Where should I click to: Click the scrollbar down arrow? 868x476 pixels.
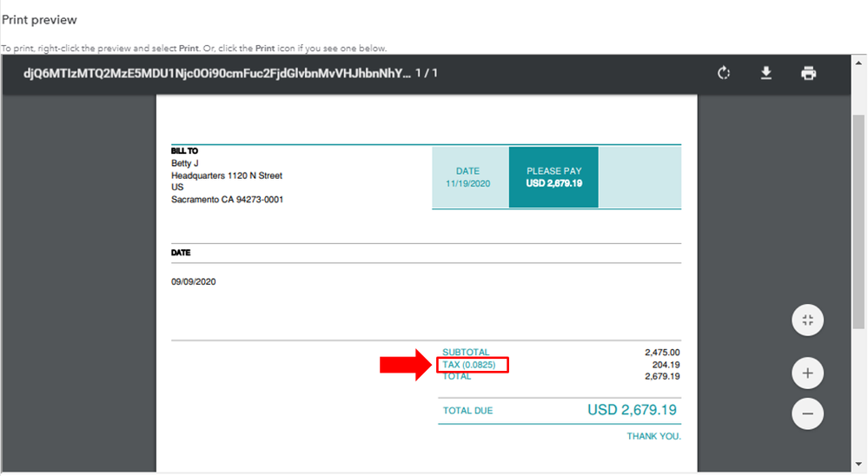pyautogui.click(x=859, y=464)
